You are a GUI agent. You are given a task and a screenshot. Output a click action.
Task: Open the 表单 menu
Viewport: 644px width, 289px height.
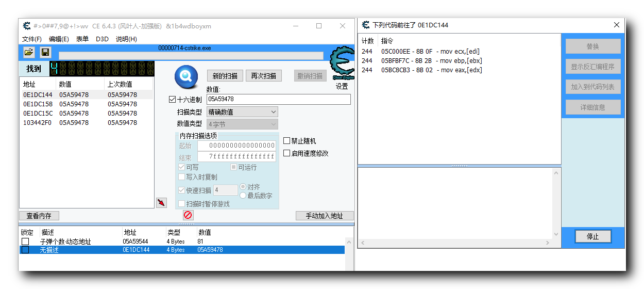click(82, 39)
